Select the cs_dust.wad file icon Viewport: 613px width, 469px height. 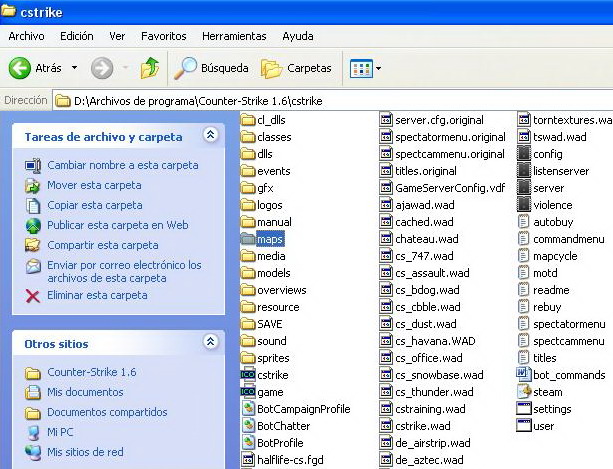[386, 324]
